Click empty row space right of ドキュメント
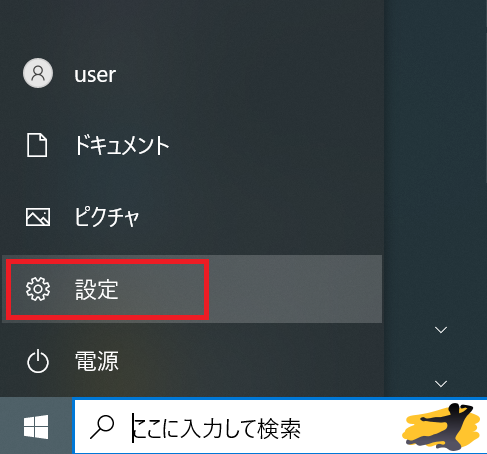The image size is (487, 454). pyautogui.click(x=276, y=145)
